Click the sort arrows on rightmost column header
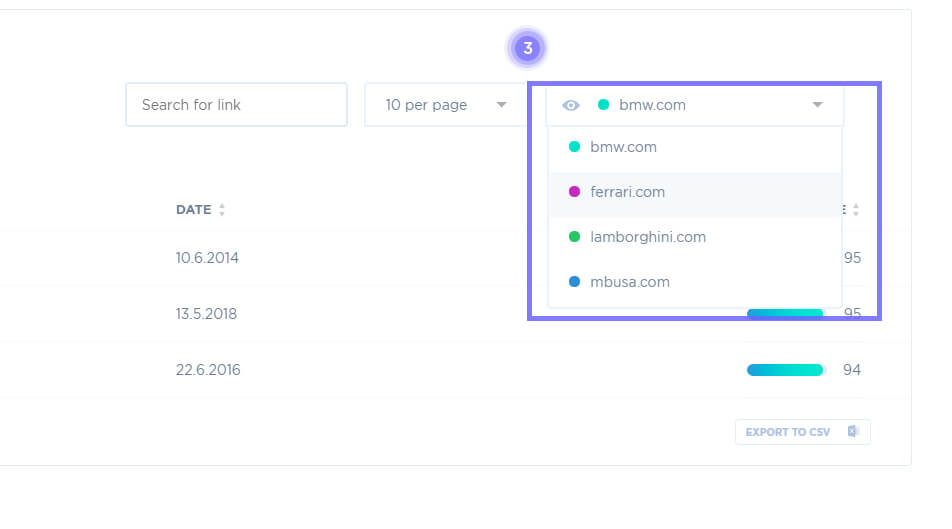The width and height of the screenshot is (952, 529). 855,210
